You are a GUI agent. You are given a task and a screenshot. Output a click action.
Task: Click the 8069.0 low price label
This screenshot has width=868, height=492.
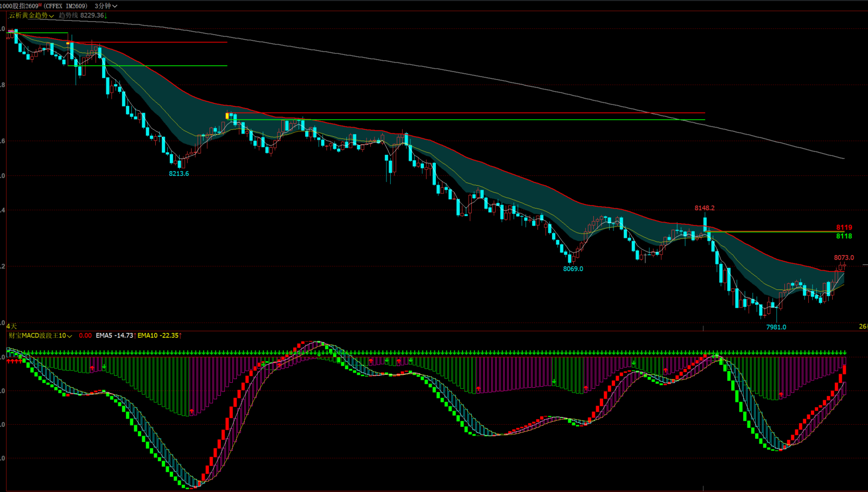pos(573,269)
